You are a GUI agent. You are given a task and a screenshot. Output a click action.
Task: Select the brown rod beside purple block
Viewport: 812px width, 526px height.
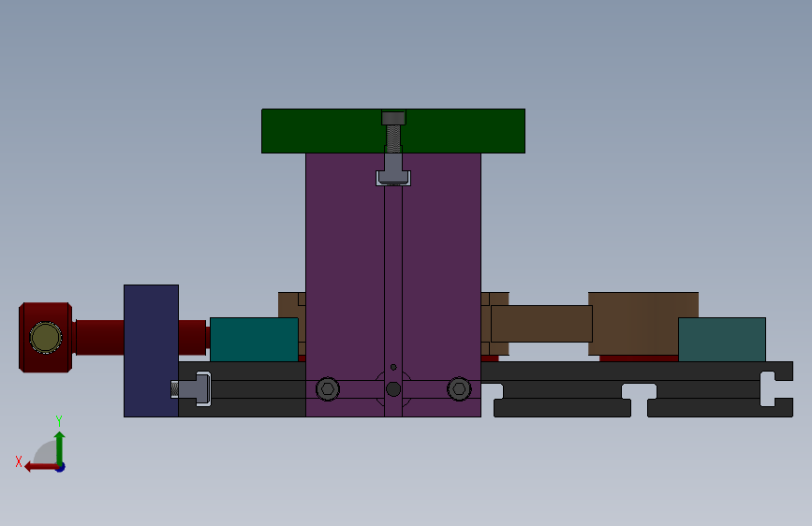[x=541, y=324]
